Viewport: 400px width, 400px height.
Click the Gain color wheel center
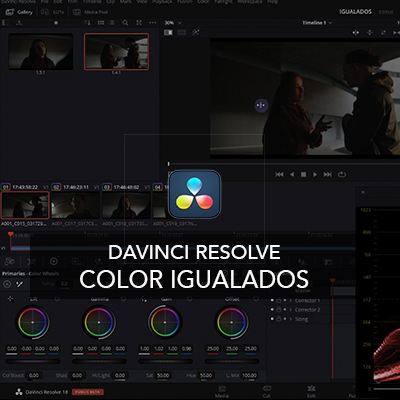pyautogui.click(x=165, y=322)
